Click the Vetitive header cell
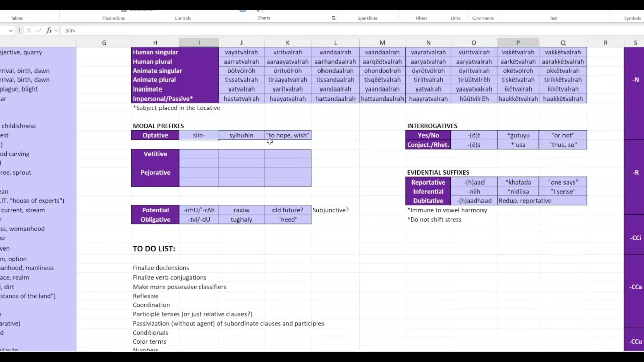The width and height of the screenshot is (644, 362). pos(155,154)
